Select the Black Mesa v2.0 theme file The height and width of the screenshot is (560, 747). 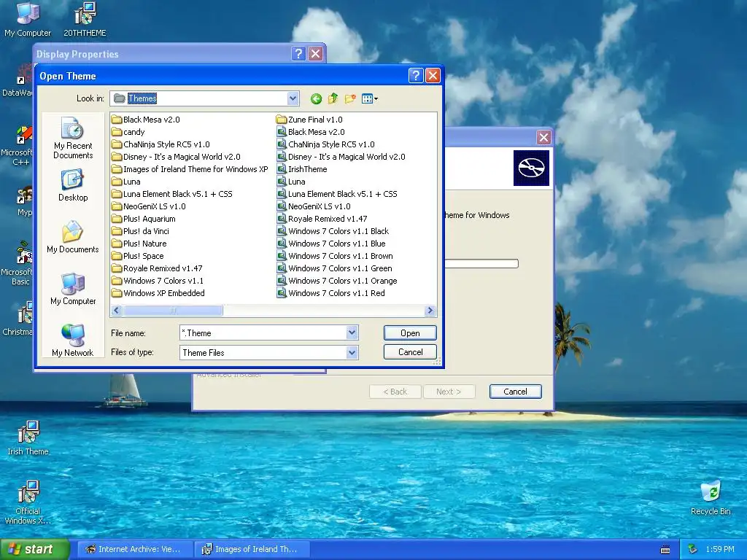tap(311, 132)
